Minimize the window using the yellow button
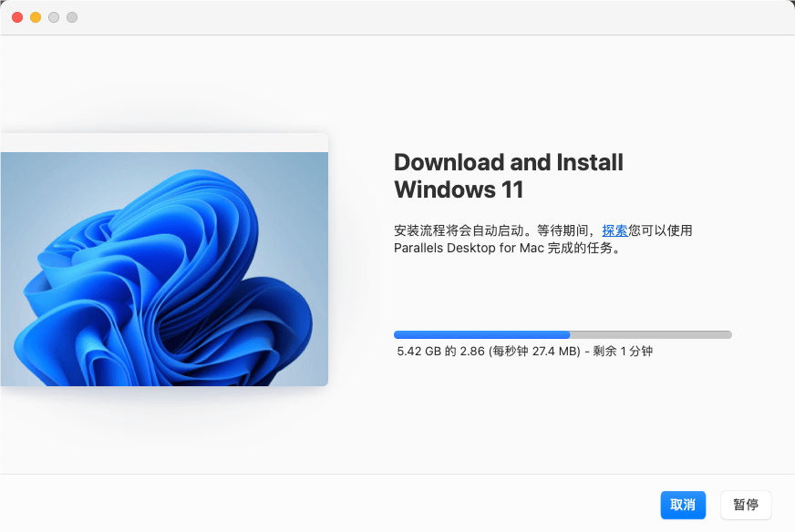This screenshot has width=795, height=532. point(36,17)
